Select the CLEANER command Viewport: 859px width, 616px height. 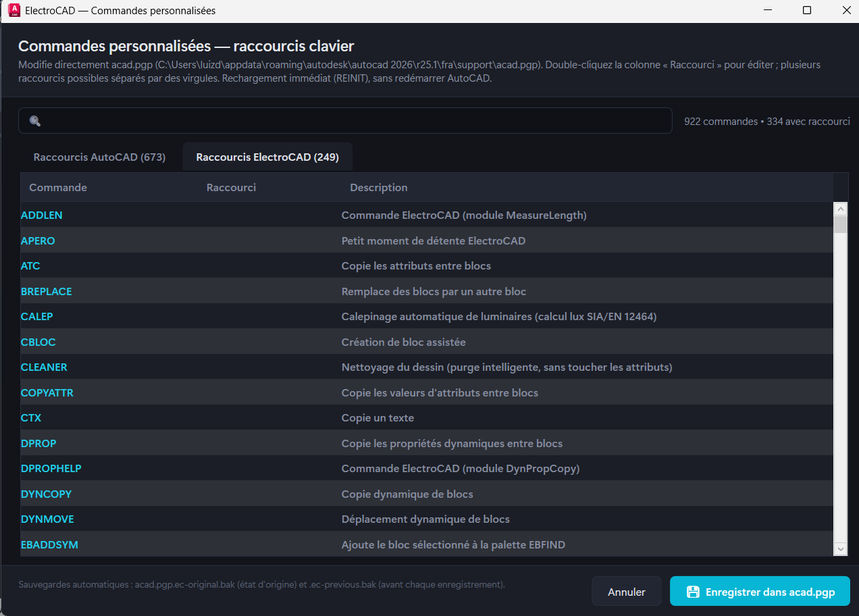[x=45, y=367]
